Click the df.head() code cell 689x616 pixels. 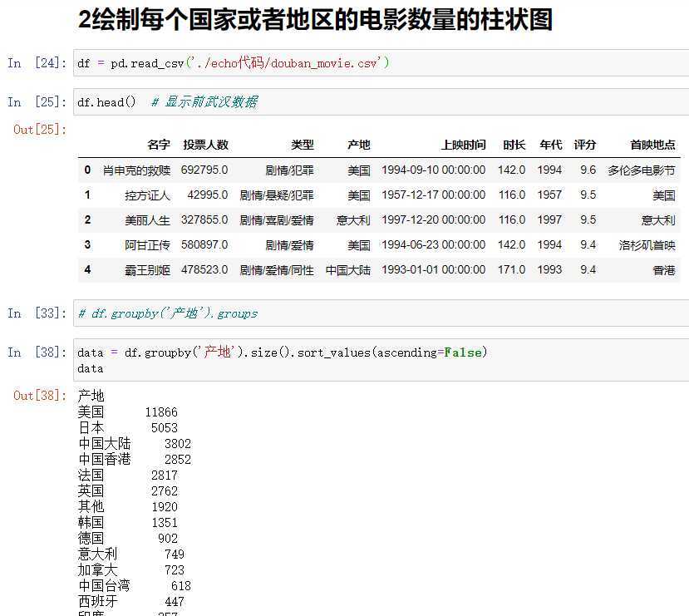tap(381, 102)
